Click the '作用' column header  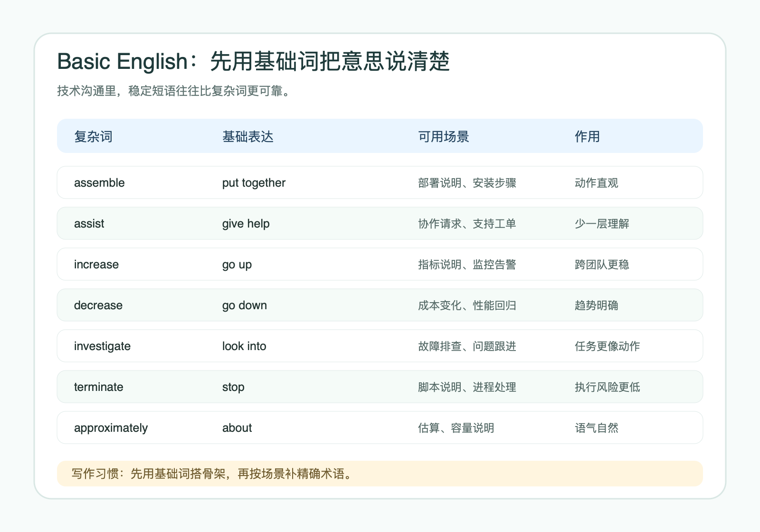(x=588, y=137)
